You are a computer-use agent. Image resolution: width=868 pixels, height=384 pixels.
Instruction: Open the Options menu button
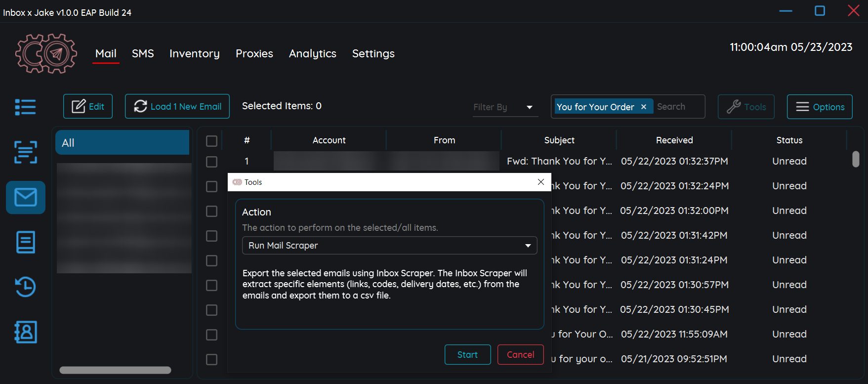click(x=819, y=107)
